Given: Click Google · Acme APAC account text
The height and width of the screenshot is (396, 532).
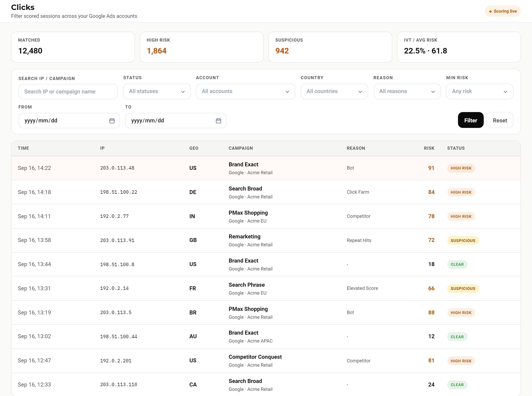Looking at the screenshot, I should [x=250, y=341].
